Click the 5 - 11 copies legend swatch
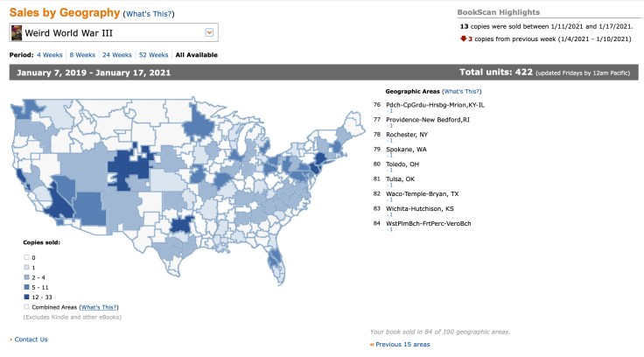The height and width of the screenshot is (357, 644). (26, 287)
